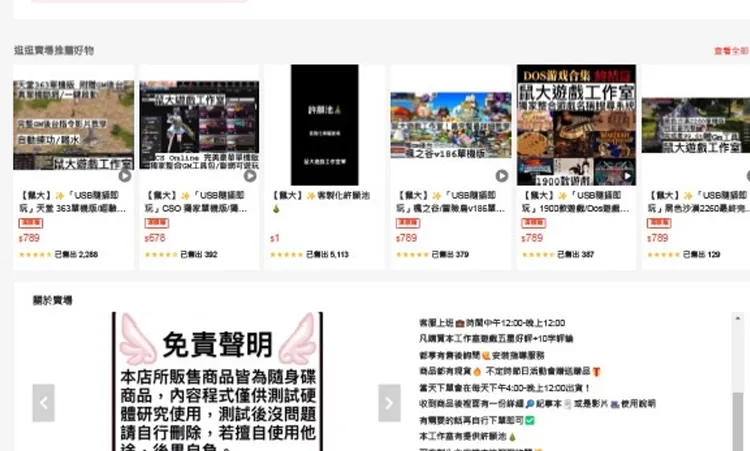Screen dimensions: 750x451
Task: Click the 逛逛賣場推薦好物 section heading
Action: coord(54,50)
